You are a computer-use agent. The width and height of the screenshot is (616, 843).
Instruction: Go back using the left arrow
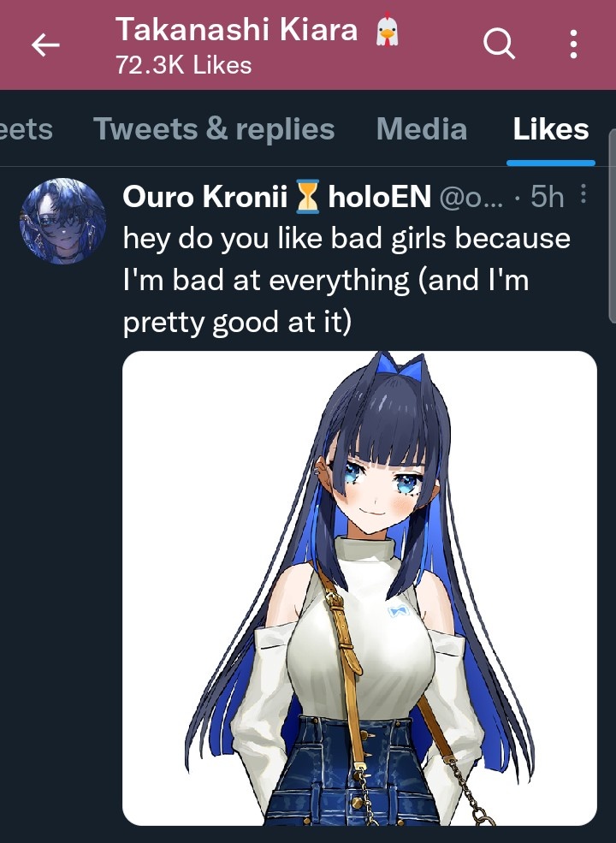pos(45,45)
